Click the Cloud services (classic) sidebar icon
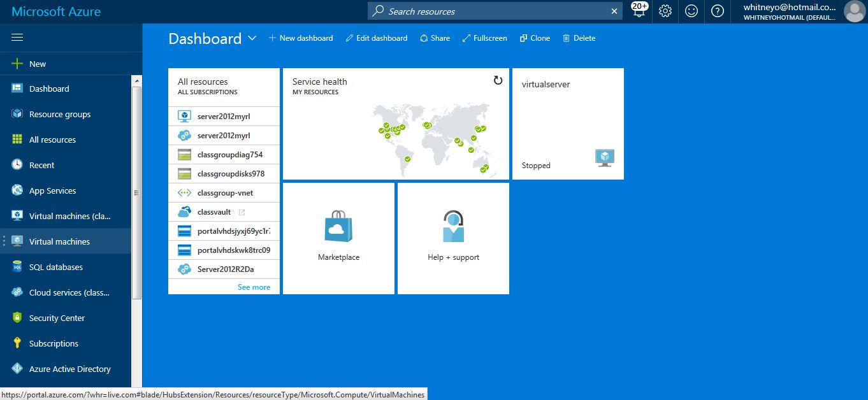 coord(17,292)
